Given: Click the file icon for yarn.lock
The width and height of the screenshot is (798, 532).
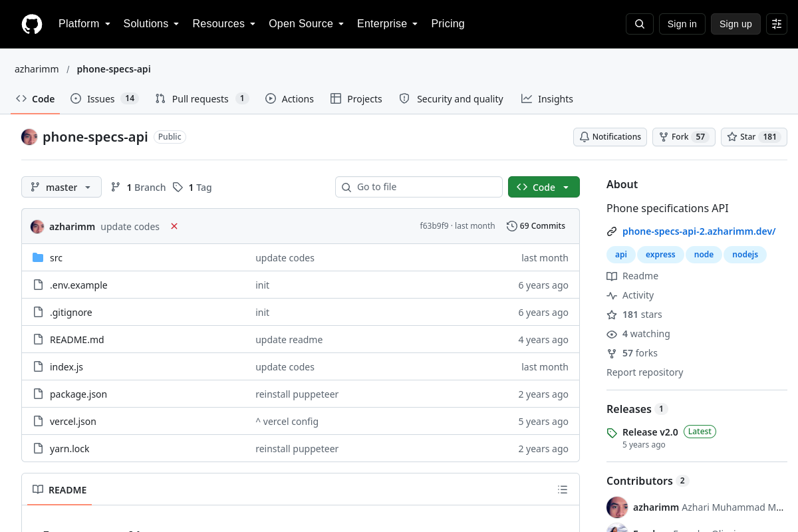Looking at the screenshot, I should point(38,449).
